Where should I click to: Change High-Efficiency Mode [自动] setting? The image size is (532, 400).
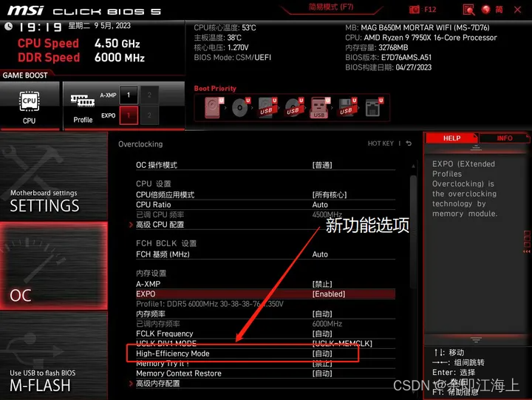(322, 353)
